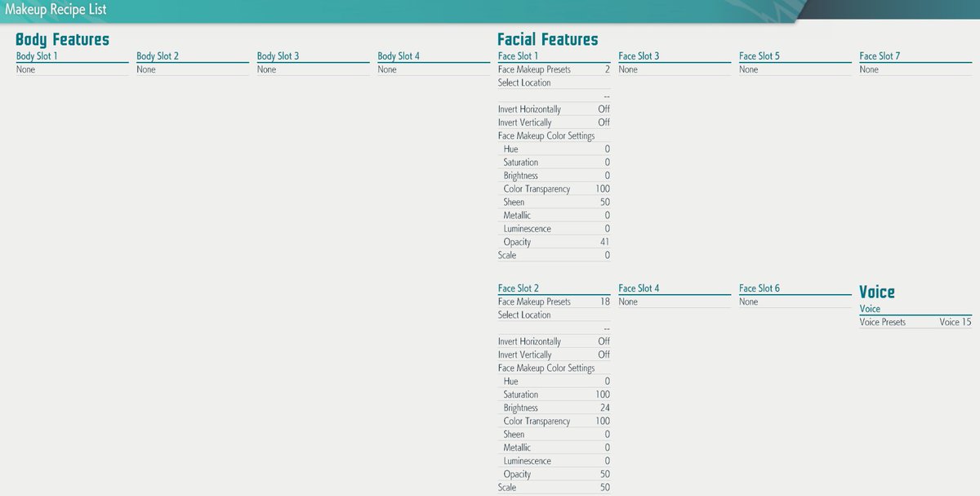Click the Makeup Recipe List title
This screenshot has height=496, width=980.
pyautogui.click(x=56, y=11)
